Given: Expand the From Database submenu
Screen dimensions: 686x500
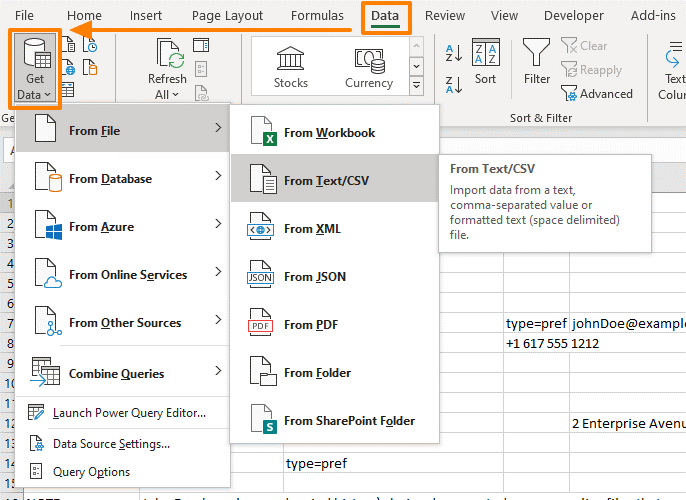Looking at the screenshot, I should tap(122, 178).
